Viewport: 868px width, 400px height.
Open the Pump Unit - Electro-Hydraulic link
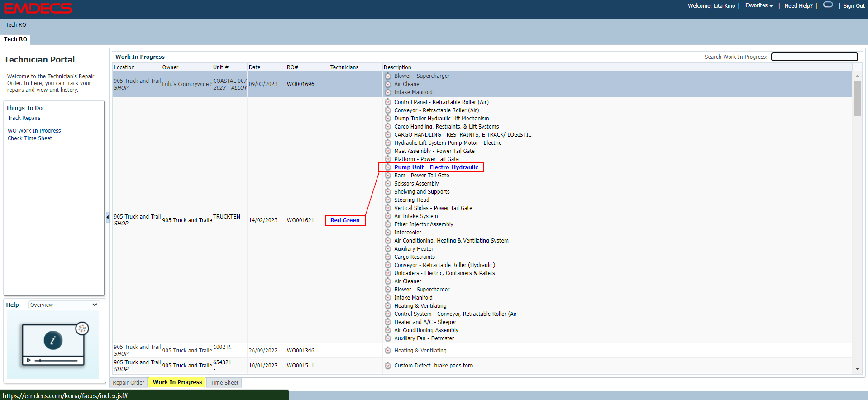coord(436,167)
